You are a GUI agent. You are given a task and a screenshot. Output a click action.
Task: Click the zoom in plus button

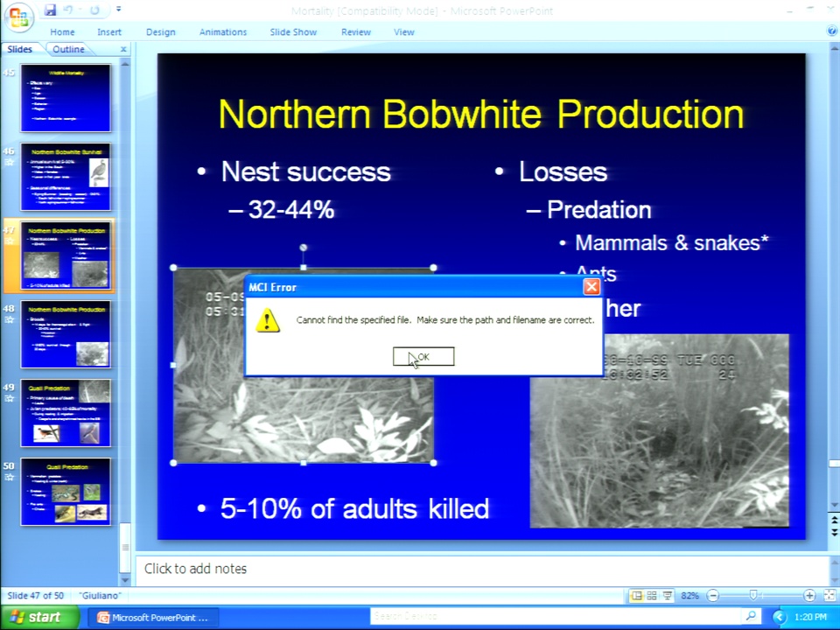pyautogui.click(x=809, y=595)
